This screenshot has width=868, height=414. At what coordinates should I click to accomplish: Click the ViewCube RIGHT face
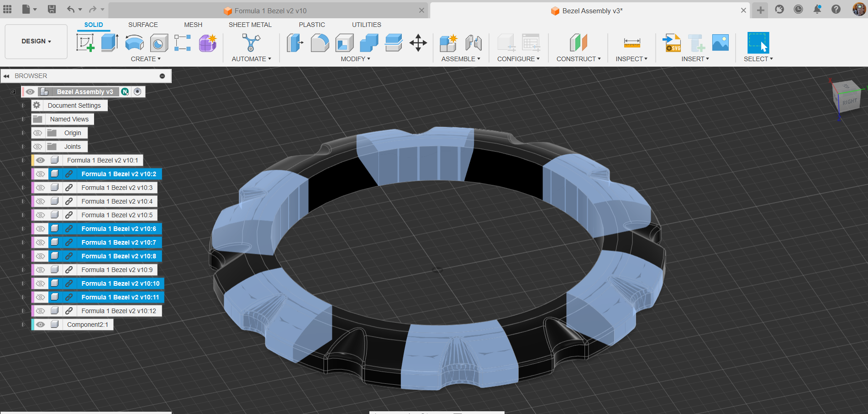(x=850, y=101)
